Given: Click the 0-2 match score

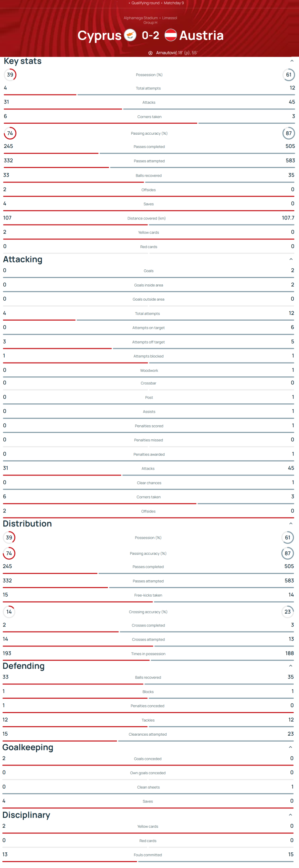Looking at the screenshot, I should [x=150, y=35].
